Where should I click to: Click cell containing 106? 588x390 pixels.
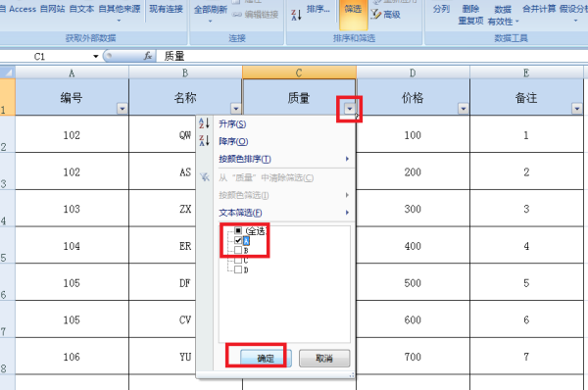[72, 357]
